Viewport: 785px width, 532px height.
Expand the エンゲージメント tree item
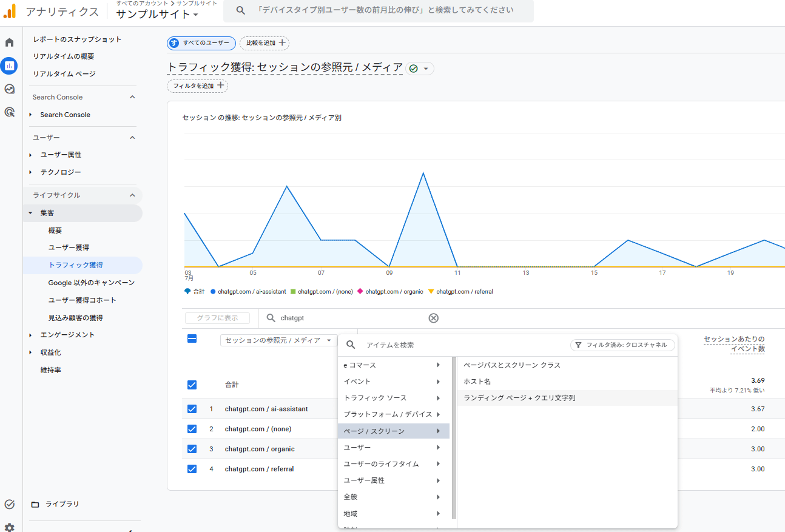pos(31,335)
